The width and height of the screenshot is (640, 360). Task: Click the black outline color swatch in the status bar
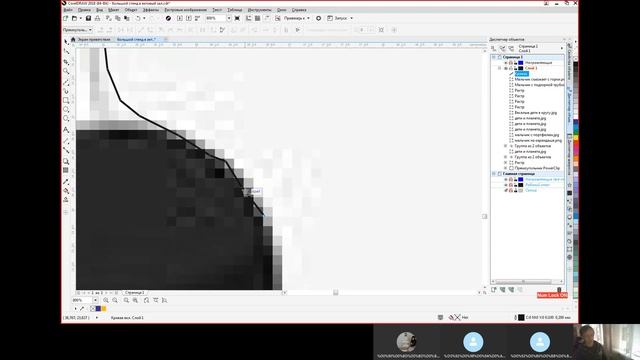(x=521, y=317)
